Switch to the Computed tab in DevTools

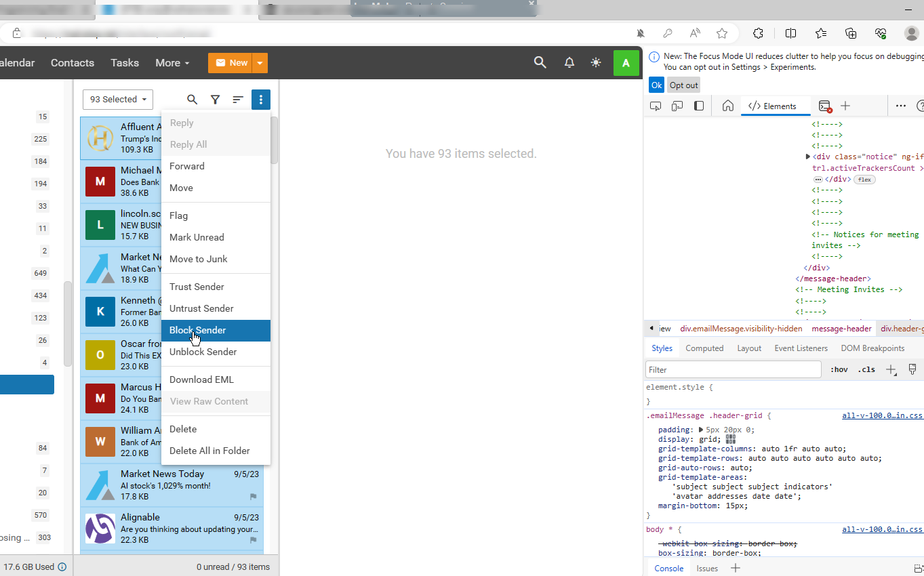coord(704,348)
